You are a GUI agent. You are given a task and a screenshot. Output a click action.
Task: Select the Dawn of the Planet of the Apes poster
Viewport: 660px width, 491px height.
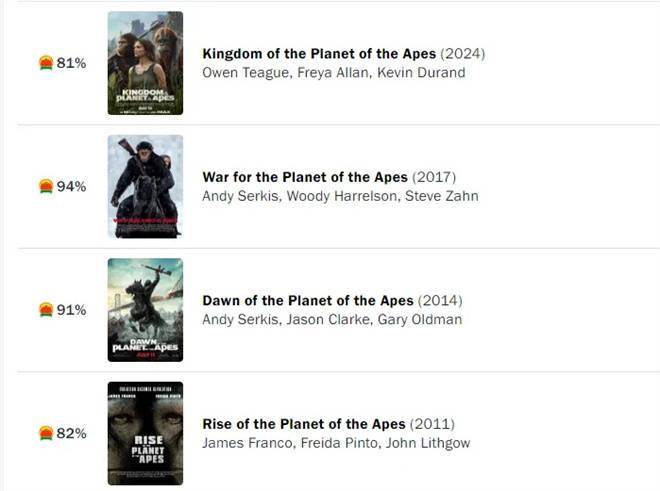pyautogui.click(x=145, y=310)
